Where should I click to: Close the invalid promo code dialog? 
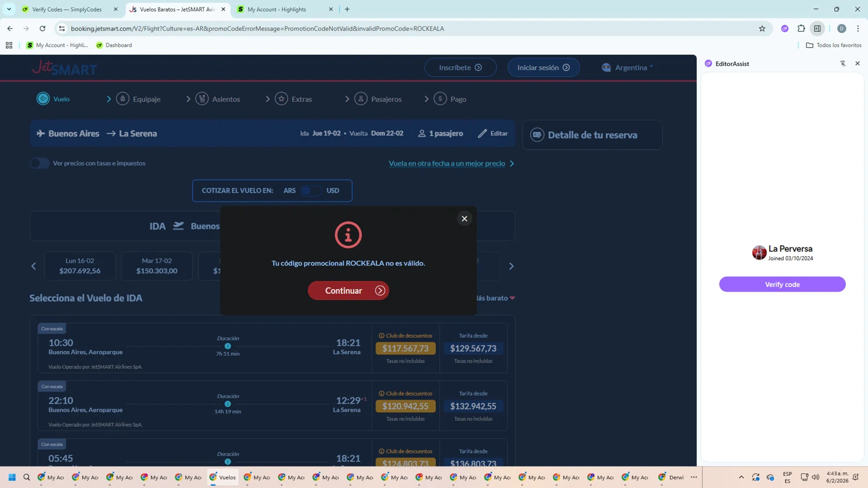[464, 219]
